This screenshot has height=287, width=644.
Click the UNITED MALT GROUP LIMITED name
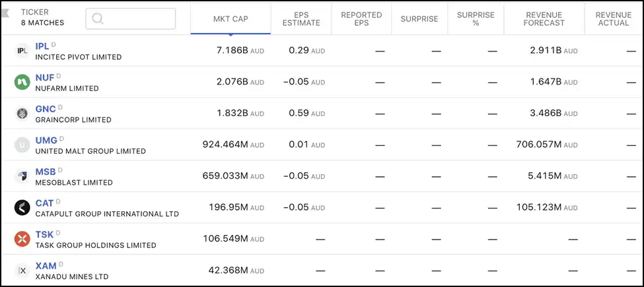90,151
